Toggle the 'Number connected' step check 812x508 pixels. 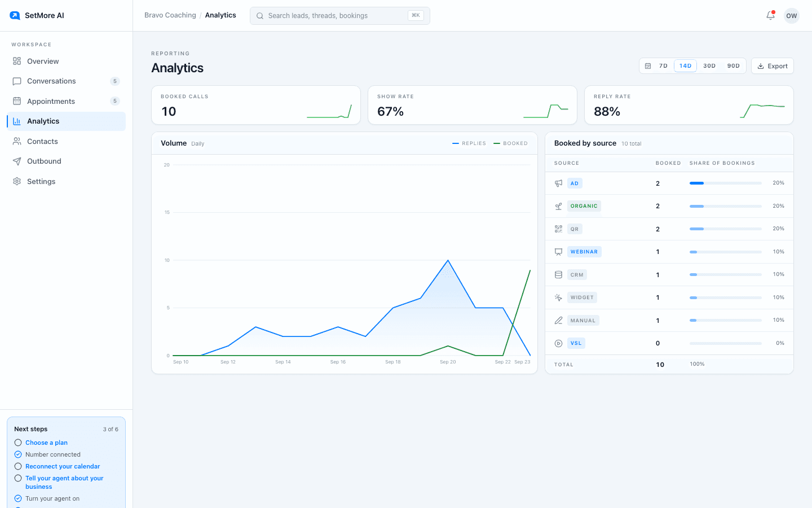click(18, 454)
